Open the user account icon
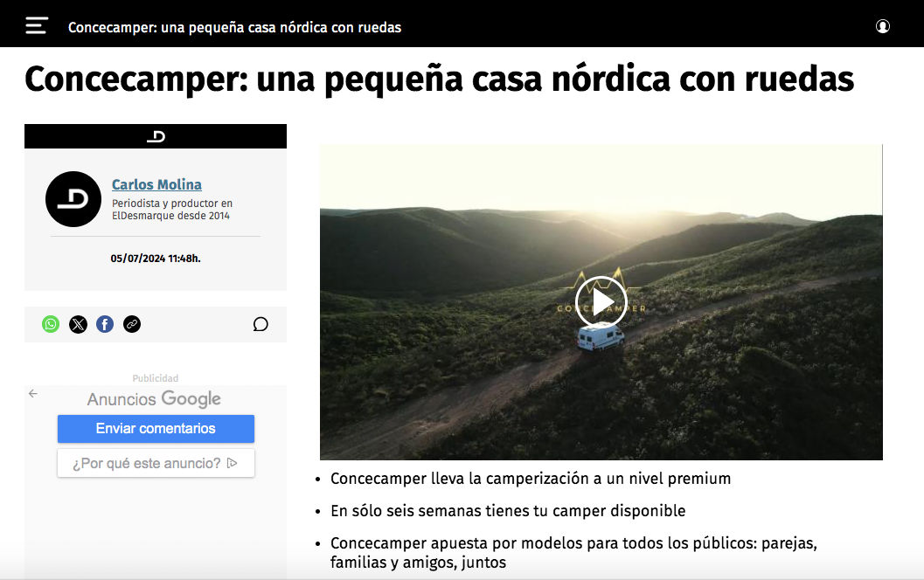 [x=882, y=26]
